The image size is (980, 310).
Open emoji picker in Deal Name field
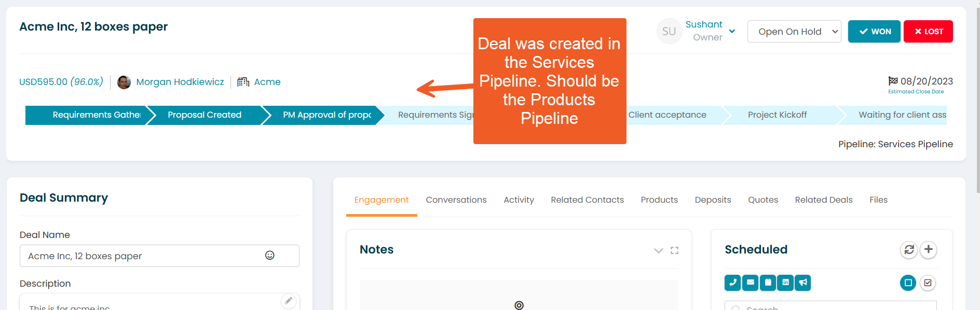[x=270, y=255]
